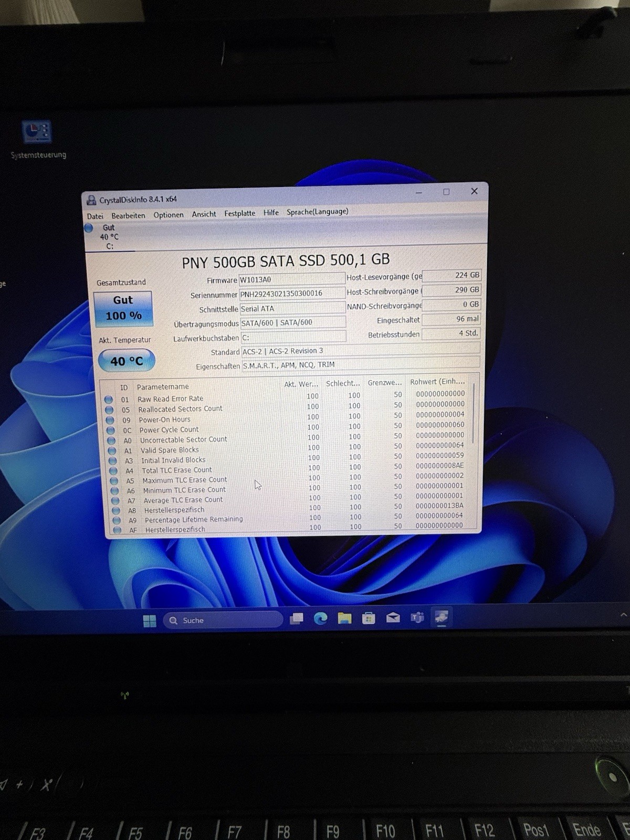Click the Eigenschaften S.M.A.R.T. field
This screenshot has height=840, width=630.
pyautogui.click(x=361, y=364)
